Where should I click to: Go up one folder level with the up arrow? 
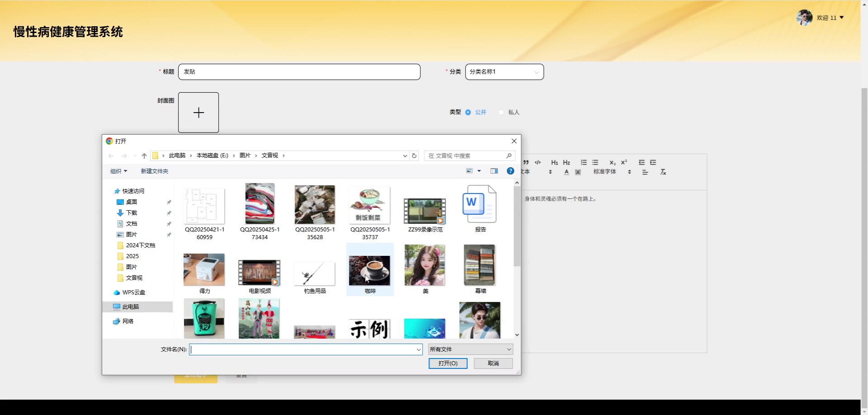[144, 156]
